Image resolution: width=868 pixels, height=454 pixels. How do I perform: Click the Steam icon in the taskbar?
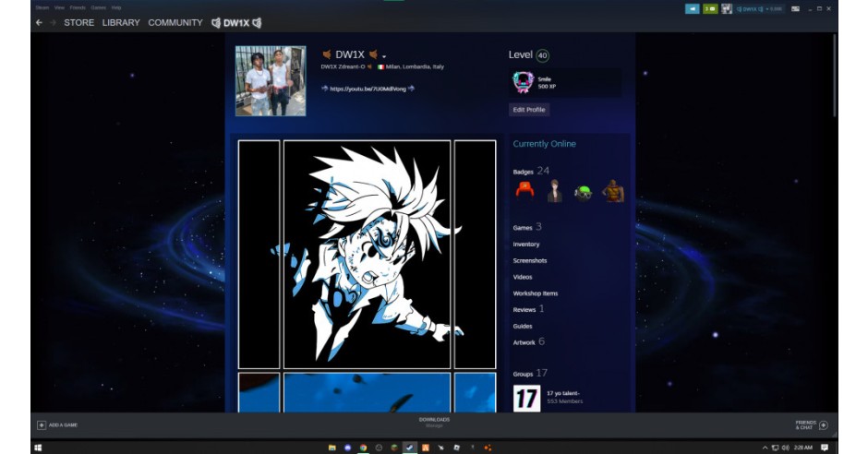coord(410,448)
